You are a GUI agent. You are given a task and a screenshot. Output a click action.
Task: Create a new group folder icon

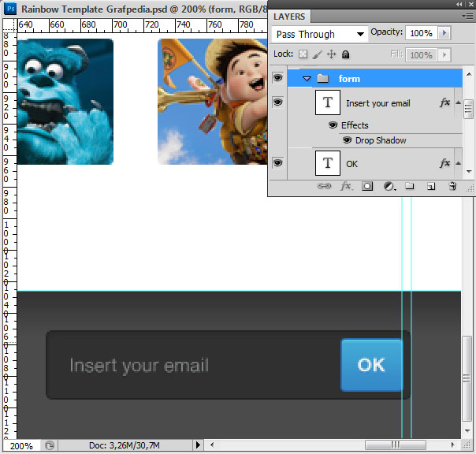[x=410, y=186]
